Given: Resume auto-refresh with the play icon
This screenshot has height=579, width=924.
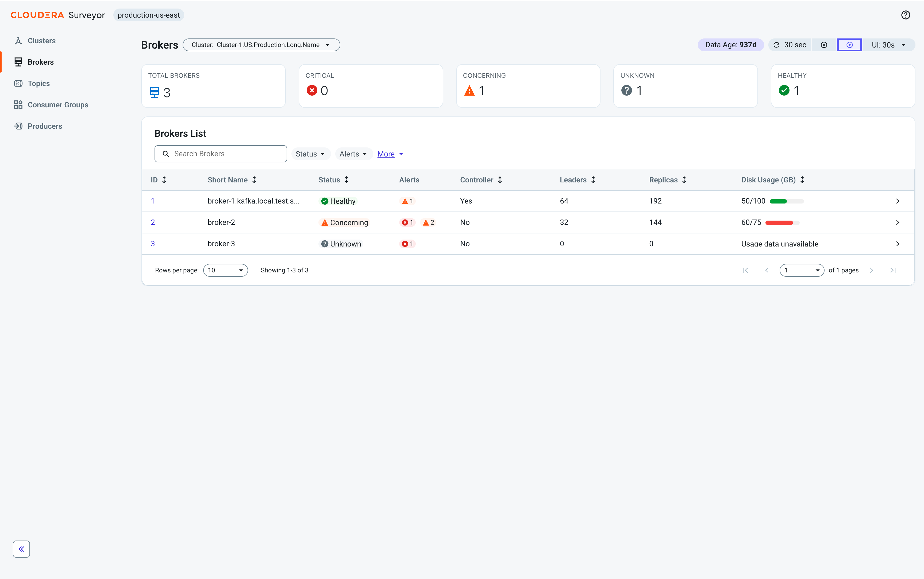Looking at the screenshot, I should point(849,45).
